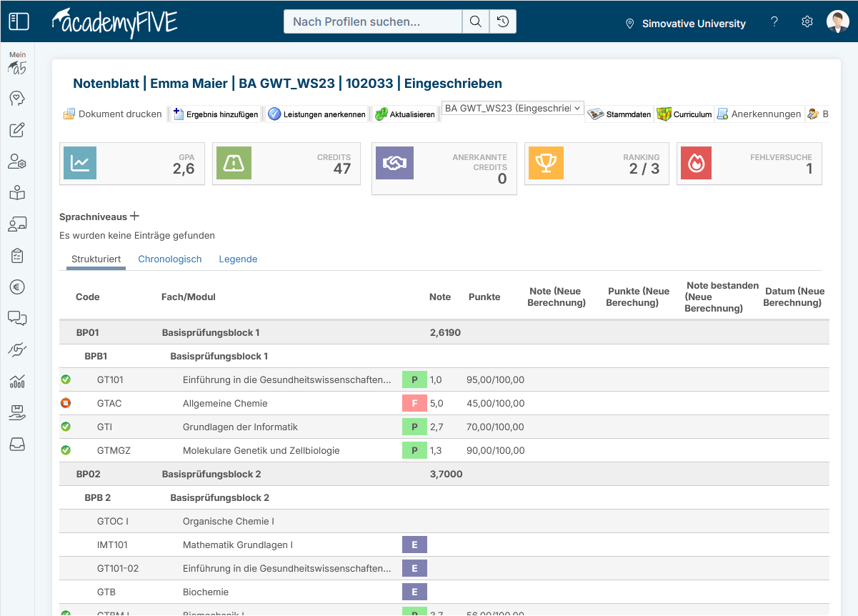The height and width of the screenshot is (616, 858).
Task: Click the statistics chart sidebar icon
Action: point(17,381)
